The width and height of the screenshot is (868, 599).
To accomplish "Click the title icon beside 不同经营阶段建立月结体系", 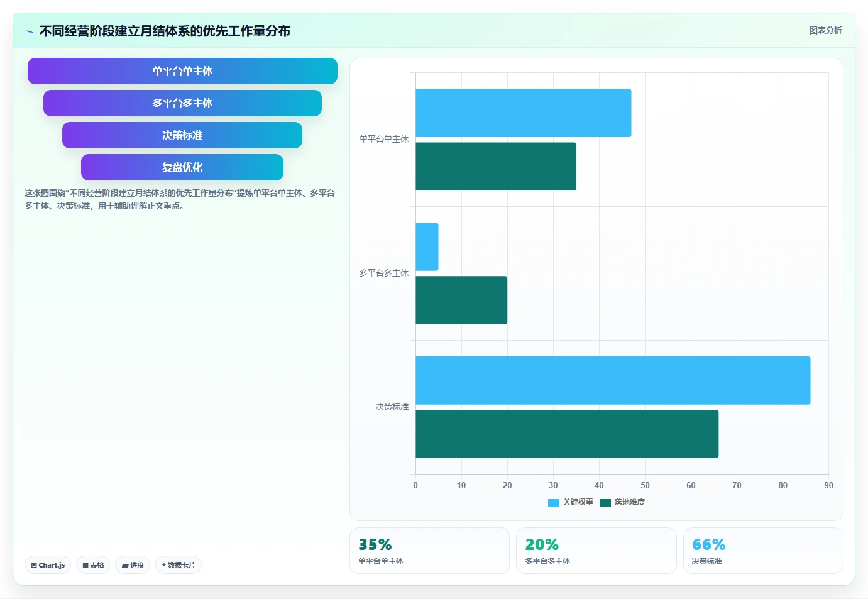I will tap(30, 31).
